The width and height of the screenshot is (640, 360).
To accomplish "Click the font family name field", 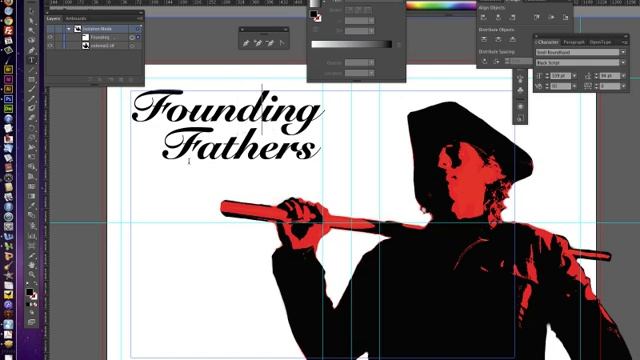I will click(578, 52).
